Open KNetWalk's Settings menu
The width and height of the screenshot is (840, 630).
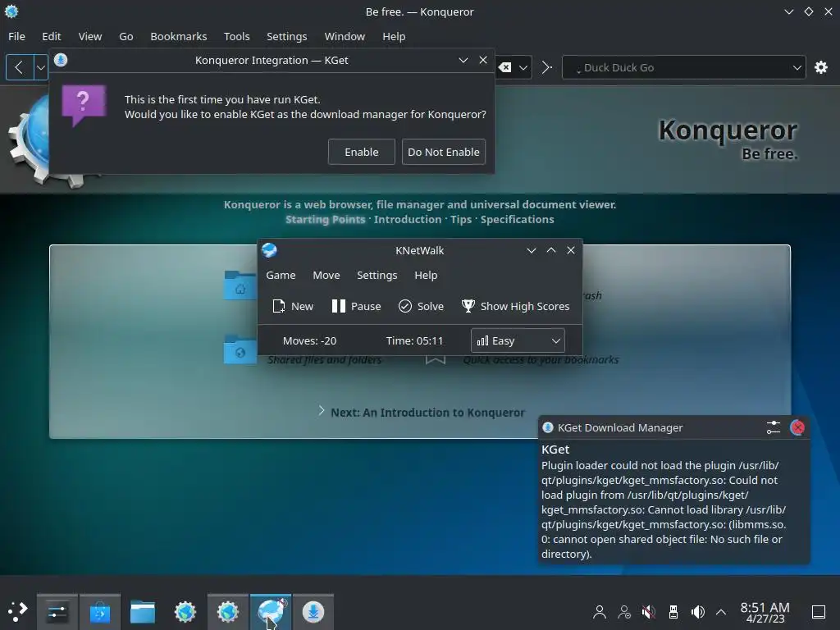(x=377, y=275)
